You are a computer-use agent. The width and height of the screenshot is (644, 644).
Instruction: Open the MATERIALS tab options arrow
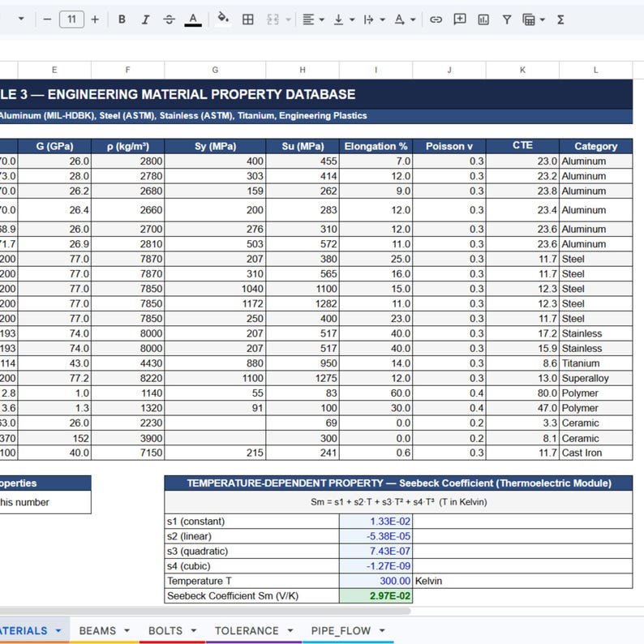click(x=58, y=630)
